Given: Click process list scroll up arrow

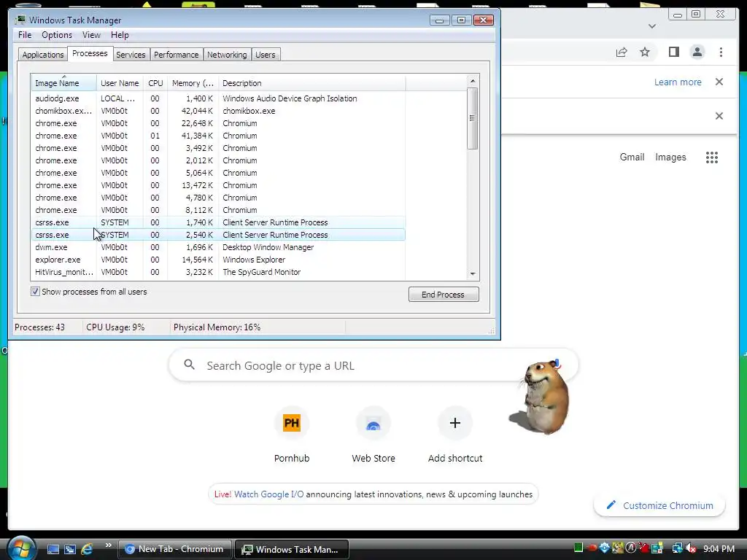Looking at the screenshot, I should tap(473, 81).
